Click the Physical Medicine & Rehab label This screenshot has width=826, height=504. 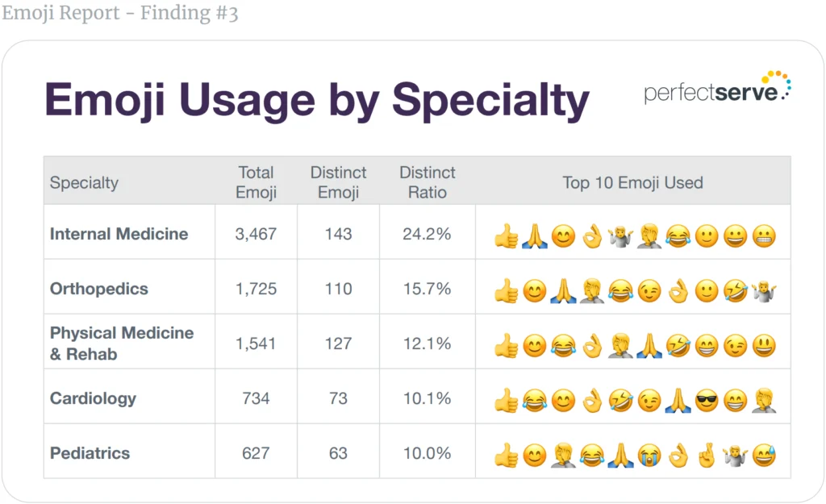pos(121,344)
